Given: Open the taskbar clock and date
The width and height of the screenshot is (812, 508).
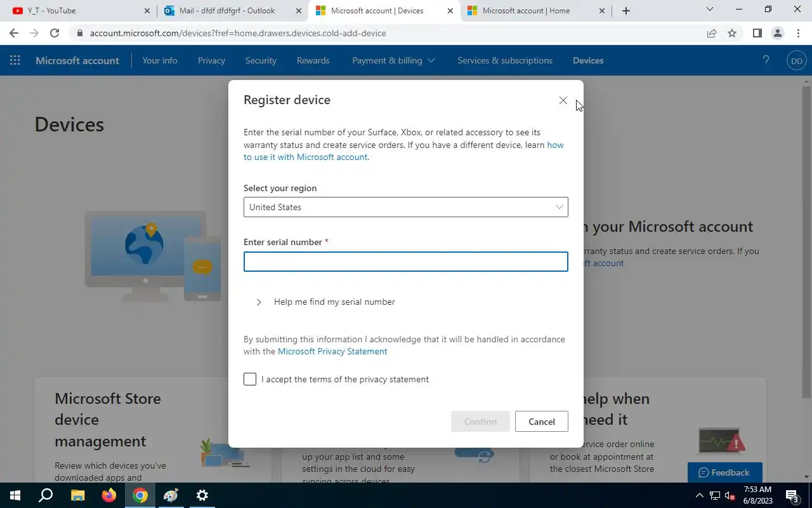Looking at the screenshot, I should click(757, 495).
